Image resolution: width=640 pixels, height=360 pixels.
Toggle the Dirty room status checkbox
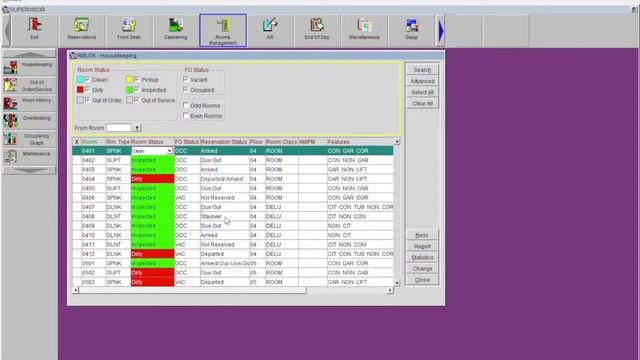88,89
